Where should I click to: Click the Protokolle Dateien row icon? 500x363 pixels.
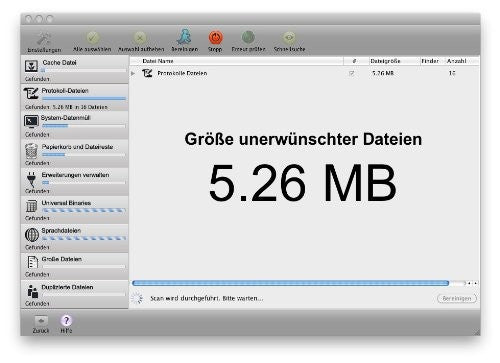coord(147,73)
